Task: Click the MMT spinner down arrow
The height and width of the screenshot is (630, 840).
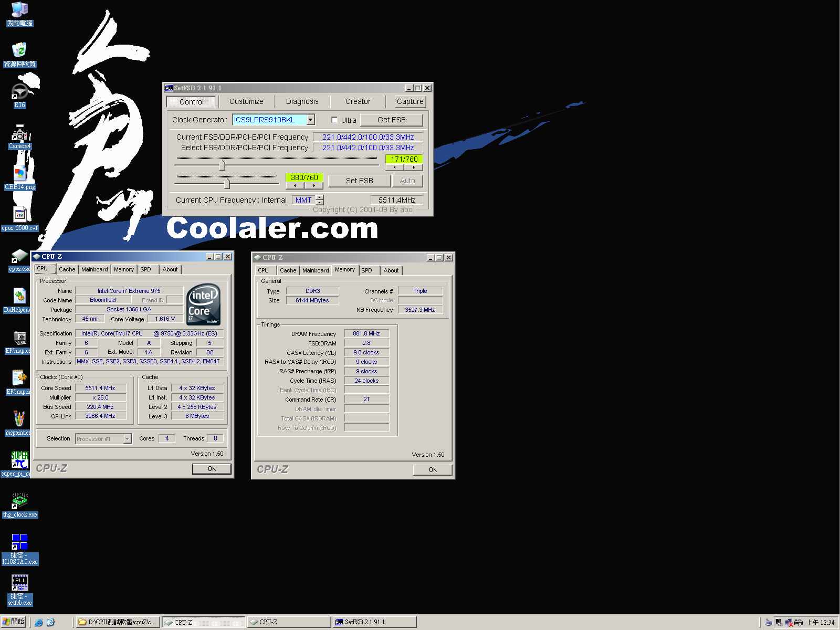Action: click(320, 203)
